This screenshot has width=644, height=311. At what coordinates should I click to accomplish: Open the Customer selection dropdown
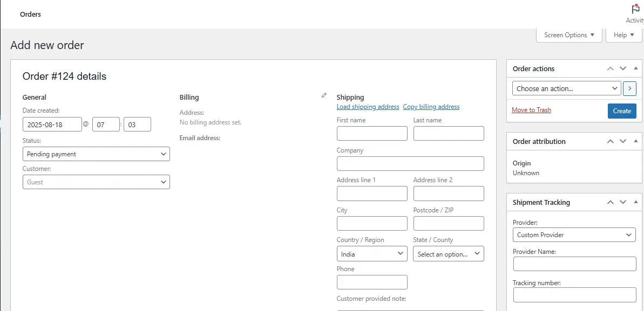[x=96, y=182]
